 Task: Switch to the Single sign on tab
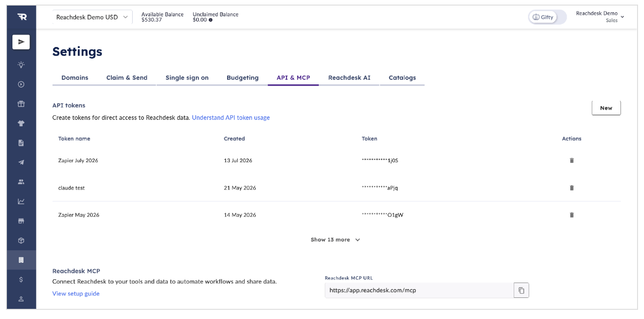pyautogui.click(x=187, y=78)
